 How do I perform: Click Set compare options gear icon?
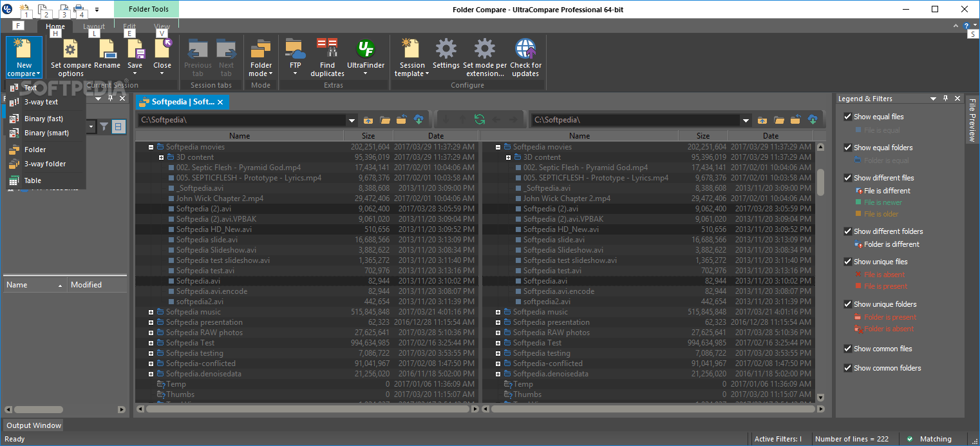[71, 49]
